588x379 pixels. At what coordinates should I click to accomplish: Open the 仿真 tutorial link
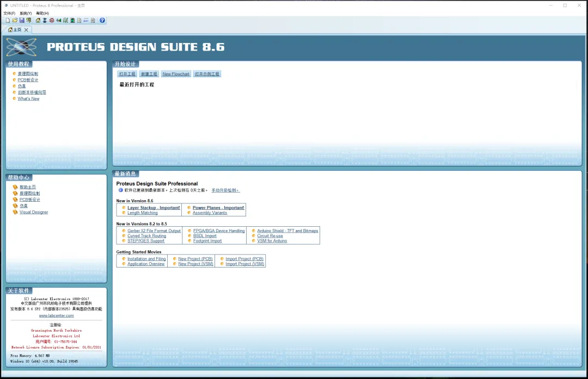22,86
